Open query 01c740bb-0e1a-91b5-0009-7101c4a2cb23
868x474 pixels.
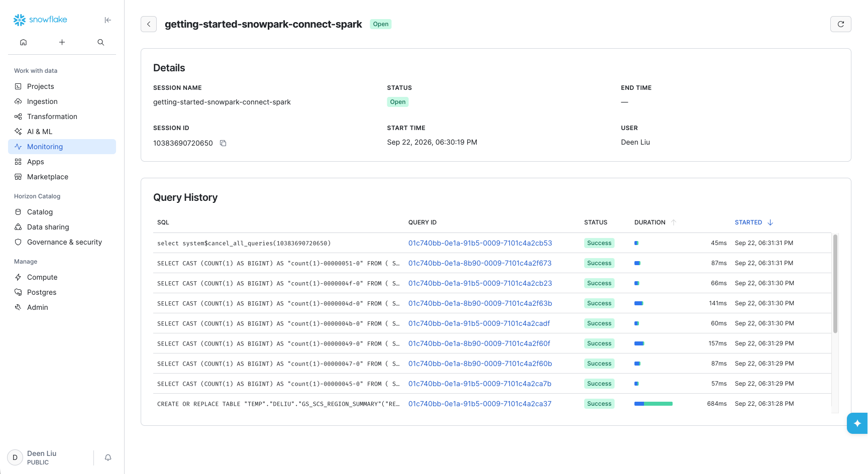tap(480, 283)
